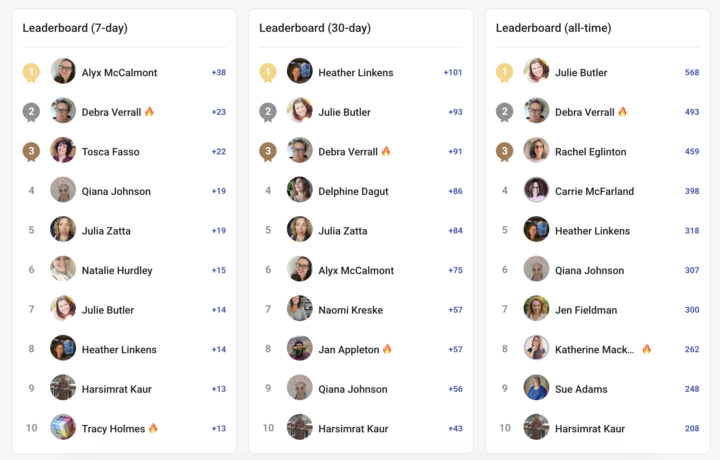Click the fire icon next to Jan Appleton
The height and width of the screenshot is (460, 720).
387,349
